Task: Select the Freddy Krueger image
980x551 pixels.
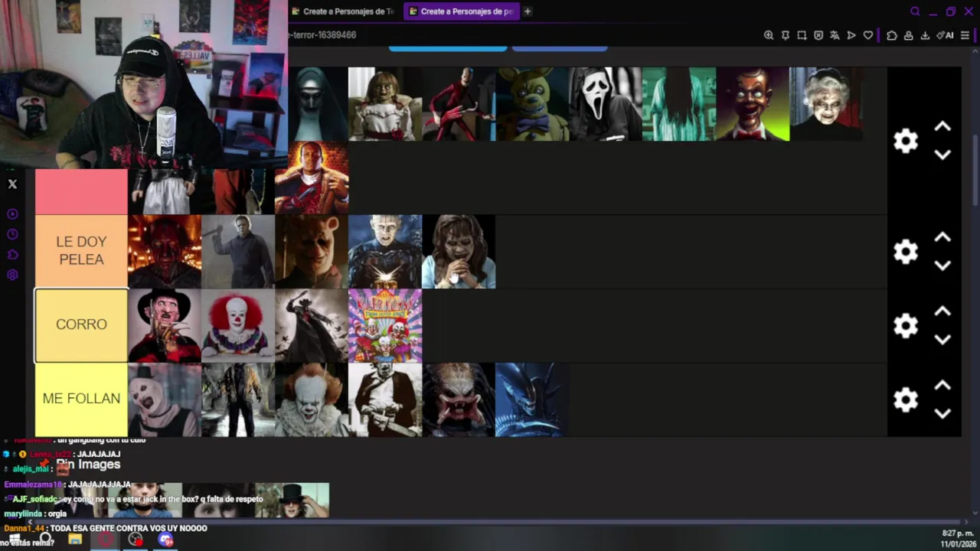Action: [165, 326]
